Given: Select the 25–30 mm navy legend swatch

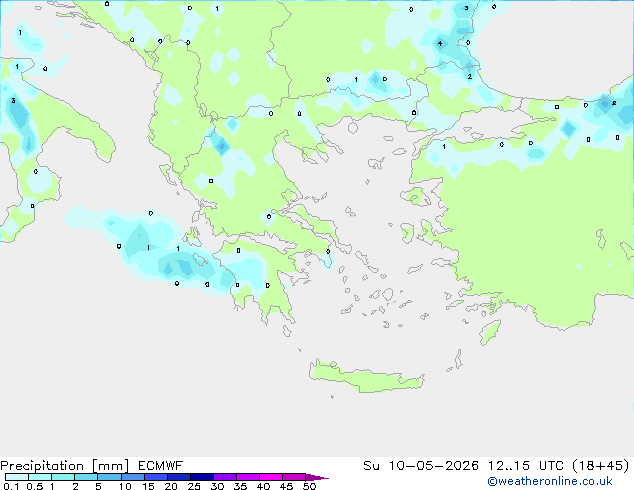Looking at the screenshot, I should (202, 477).
